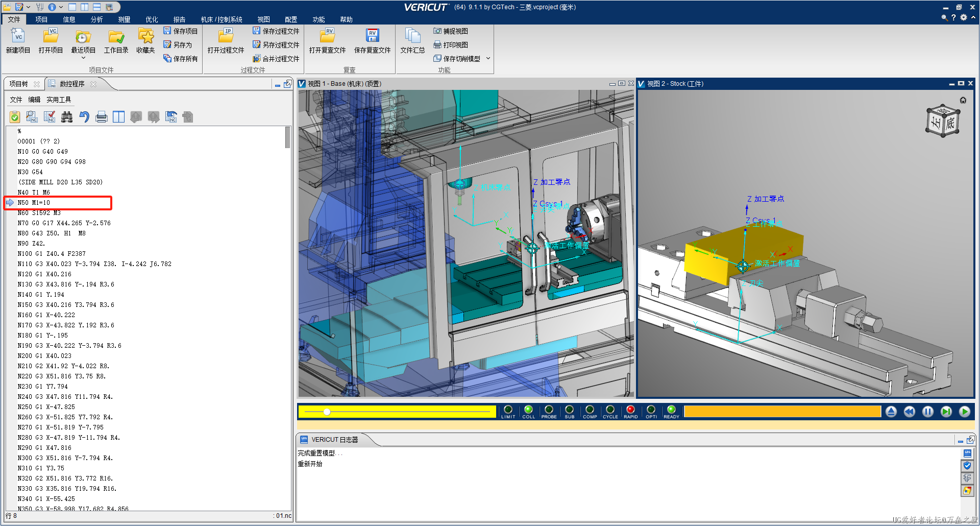Screen dimensions: 980x526
Task: Switch to the 分析 ribbon tab
Action: [96, 19]
